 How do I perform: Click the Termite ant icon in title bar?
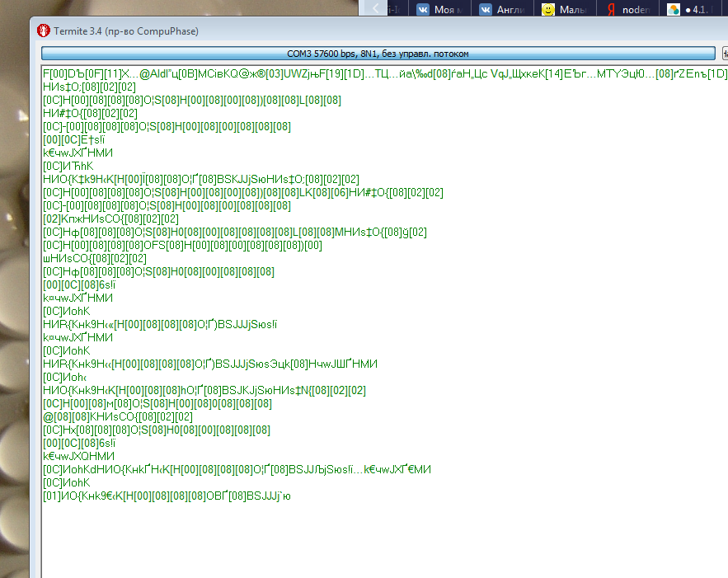(x=44, y=31)
